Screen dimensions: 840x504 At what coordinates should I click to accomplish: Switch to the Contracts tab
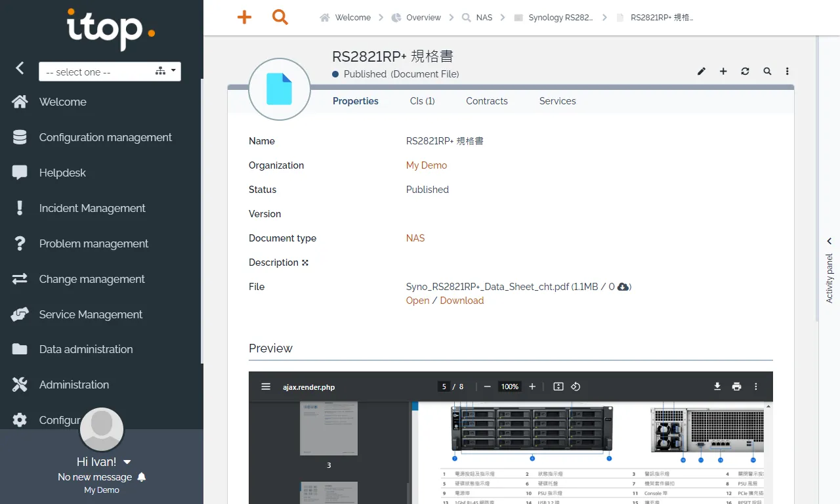(487, 101)
